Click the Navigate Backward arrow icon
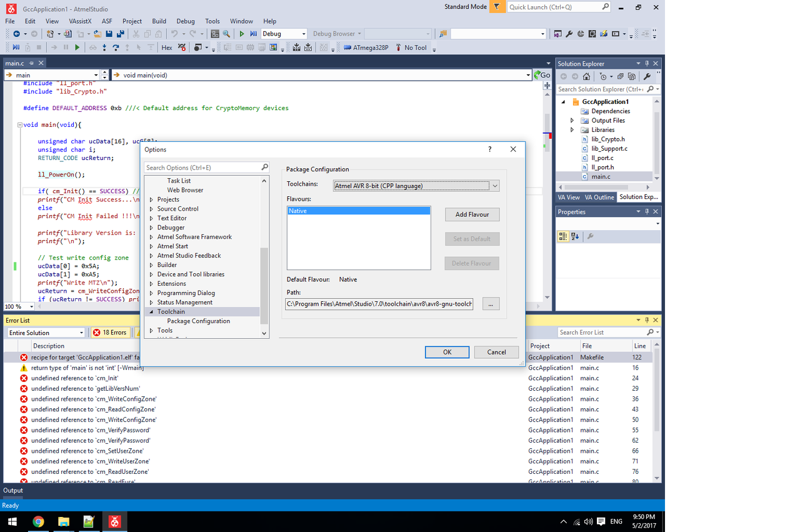Screen dimensions: 800x532 (16, 34)
